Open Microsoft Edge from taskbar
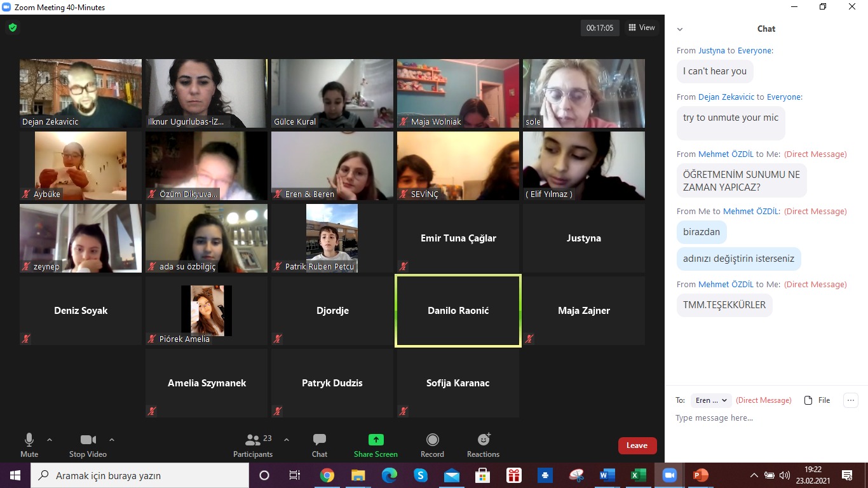The image size is (868, 488). (390, 475)
